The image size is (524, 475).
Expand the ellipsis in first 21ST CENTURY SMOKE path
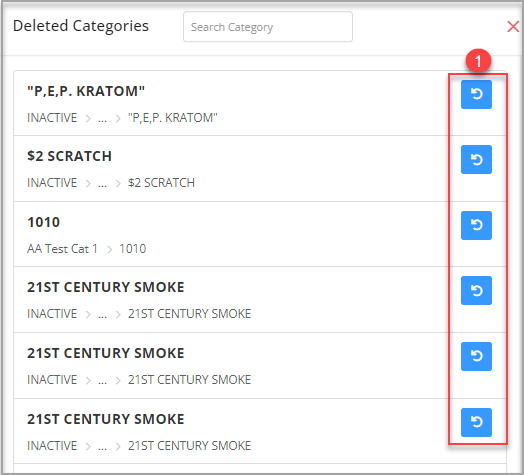(x=103, y=314)
